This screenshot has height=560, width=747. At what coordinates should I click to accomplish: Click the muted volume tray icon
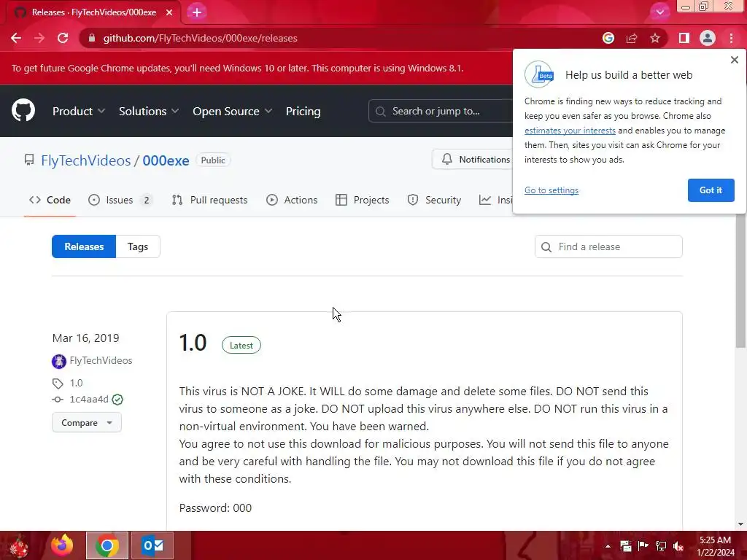point(678,546)
